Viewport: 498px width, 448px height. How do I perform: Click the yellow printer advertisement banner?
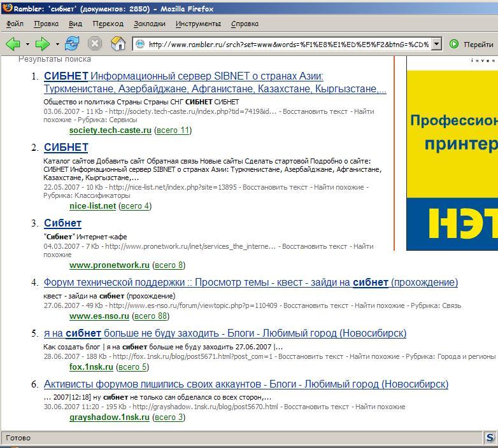click(x=452, y=153)
